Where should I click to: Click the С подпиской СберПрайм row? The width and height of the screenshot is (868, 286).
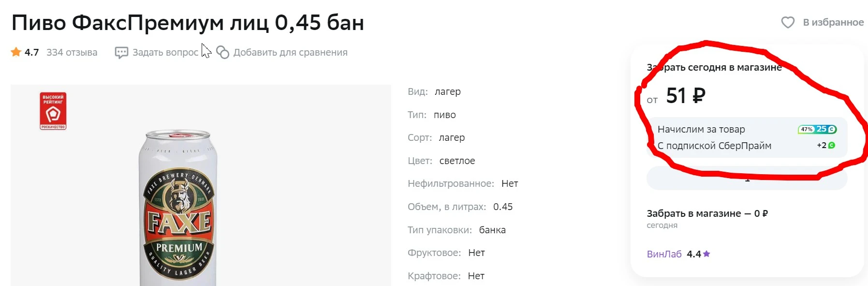[747, 146]
